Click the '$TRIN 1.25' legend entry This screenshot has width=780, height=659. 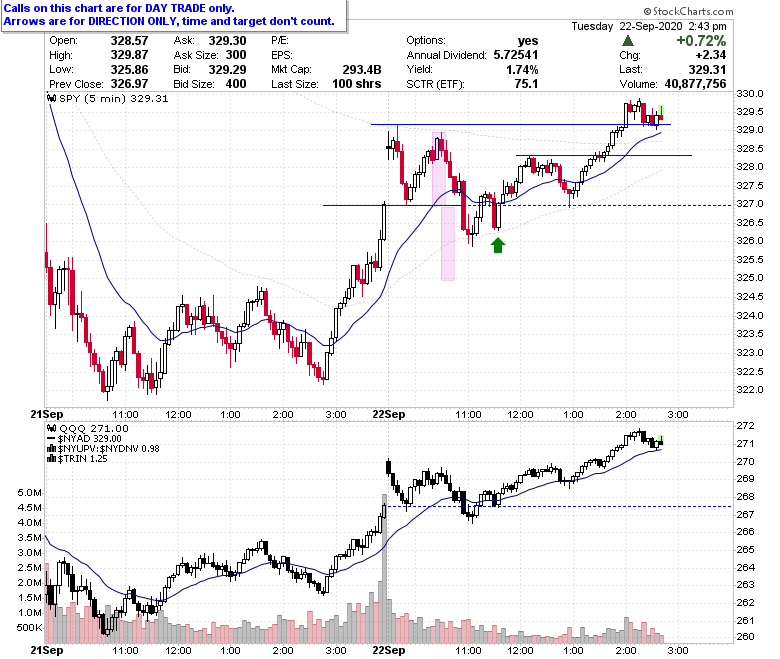pyautogui.click(x=83, y=459)
